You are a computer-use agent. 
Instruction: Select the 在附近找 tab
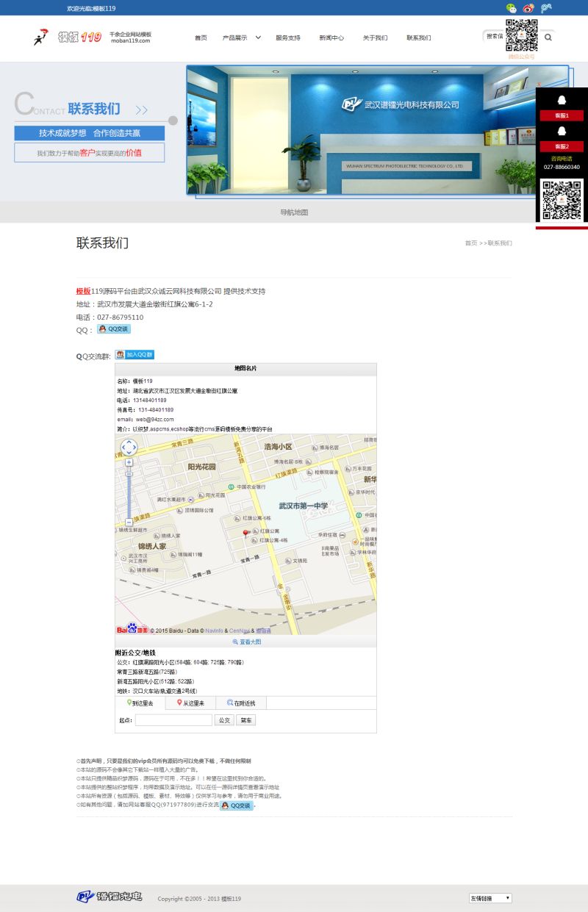click(x=241, y=703)
